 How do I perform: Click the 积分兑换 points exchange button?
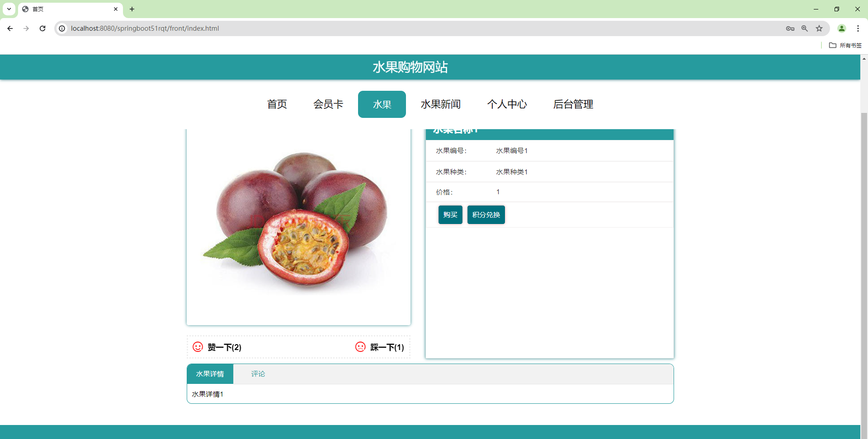click(486, 215)
